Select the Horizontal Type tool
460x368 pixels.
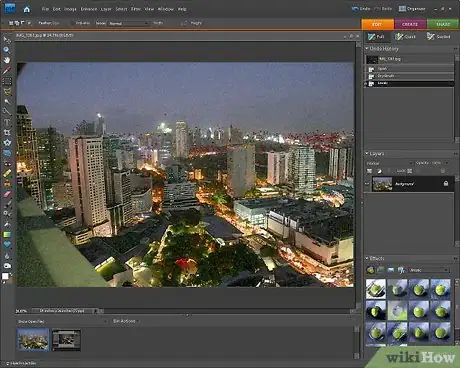coord(7,122)
